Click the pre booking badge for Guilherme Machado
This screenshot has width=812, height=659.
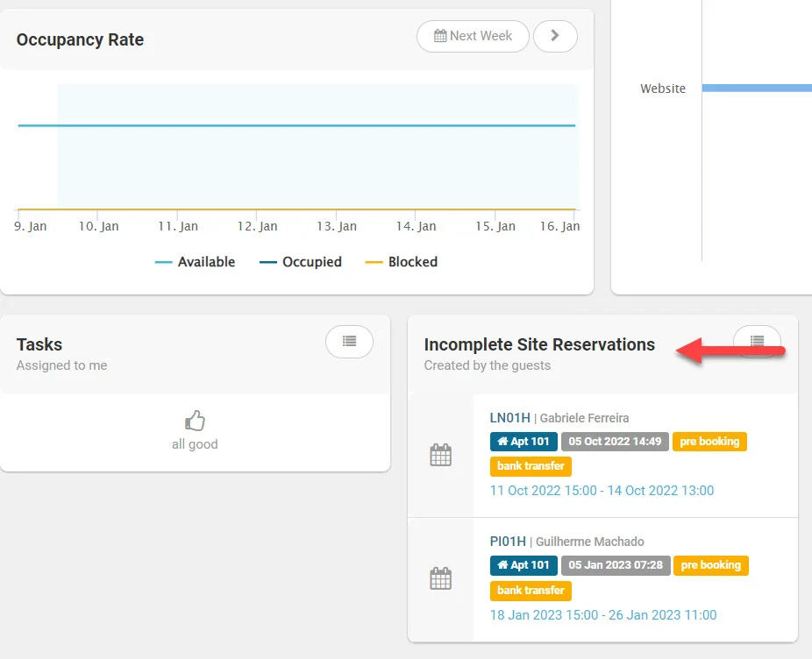coord(710,565)
